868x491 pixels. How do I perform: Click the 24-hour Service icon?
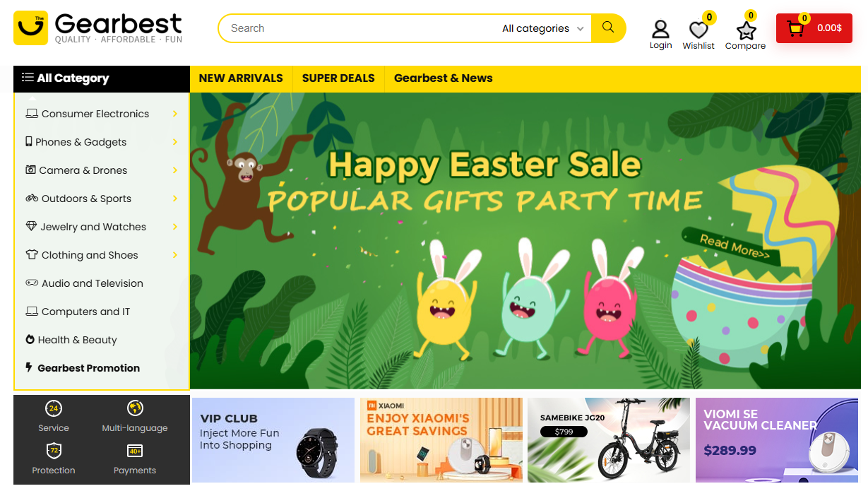(54, 408)
